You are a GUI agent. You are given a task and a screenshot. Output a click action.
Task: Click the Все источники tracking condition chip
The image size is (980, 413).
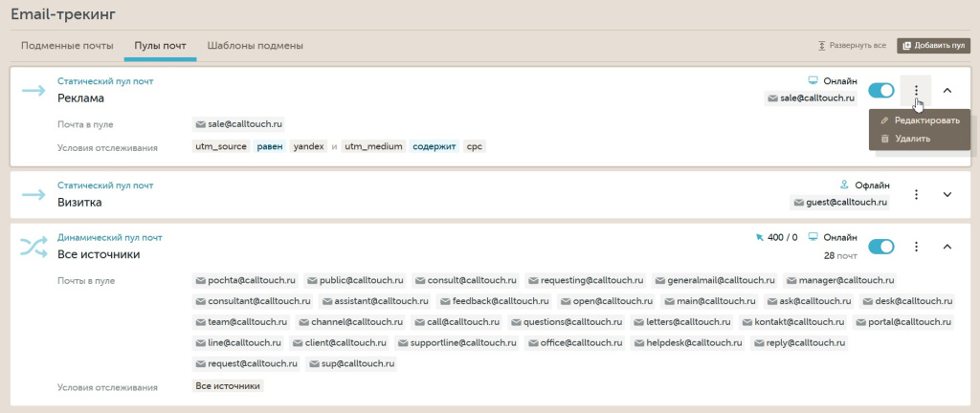[228, 385]
